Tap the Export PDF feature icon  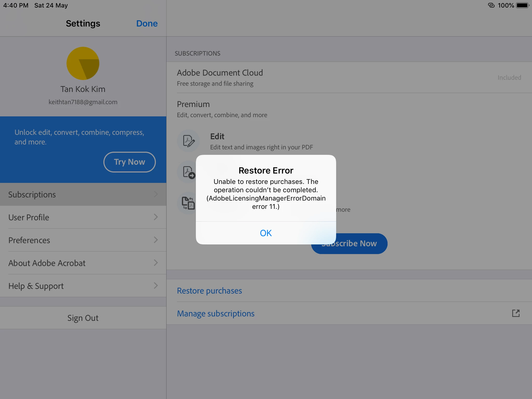pos(188,172)
